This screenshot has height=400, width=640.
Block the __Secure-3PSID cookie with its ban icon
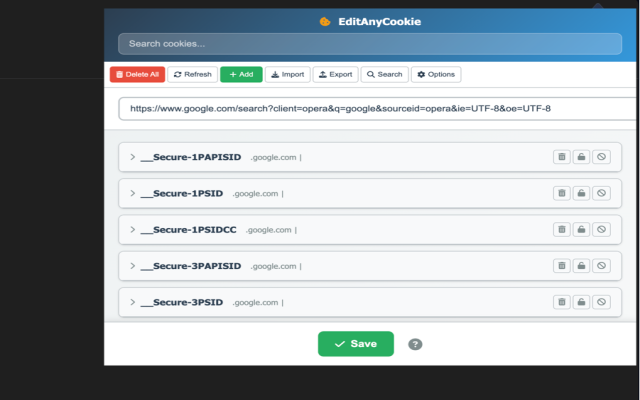(x=601, y=302)
